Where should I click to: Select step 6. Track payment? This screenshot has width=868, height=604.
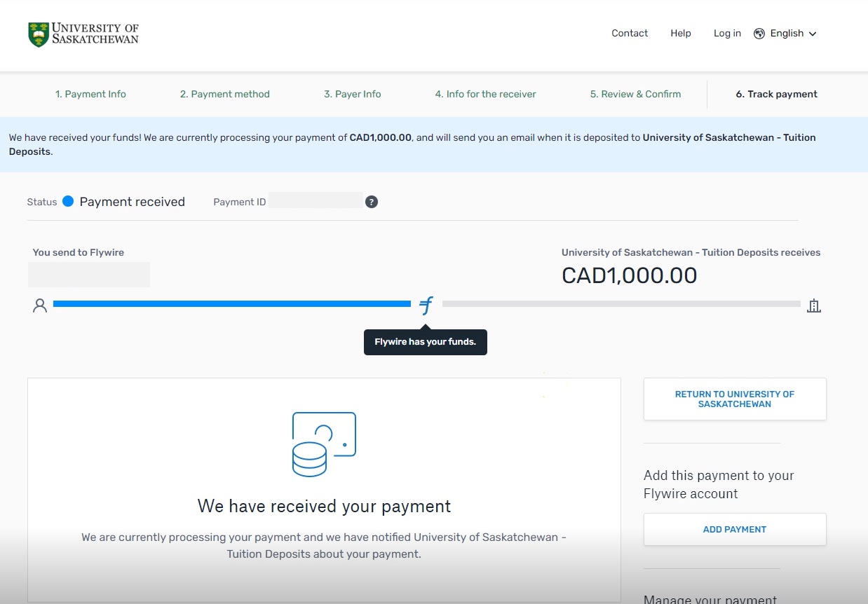(x=776, y=94)
